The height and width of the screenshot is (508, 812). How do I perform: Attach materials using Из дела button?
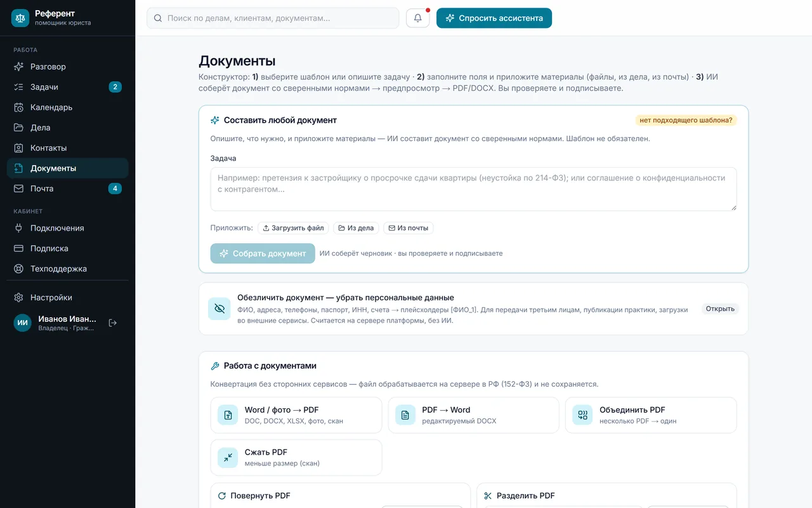pyautogui.click(x=356, y=228)
